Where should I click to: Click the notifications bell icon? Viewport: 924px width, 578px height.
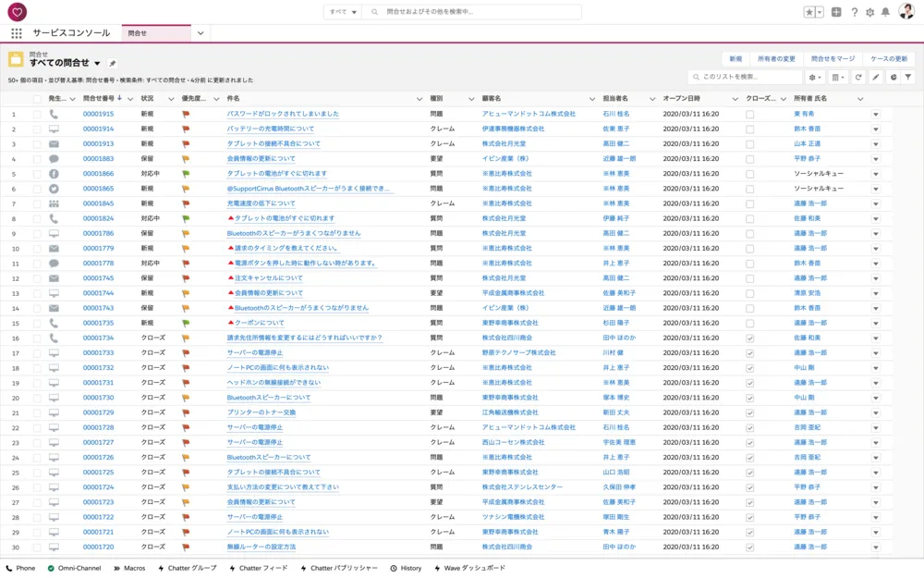885,12
